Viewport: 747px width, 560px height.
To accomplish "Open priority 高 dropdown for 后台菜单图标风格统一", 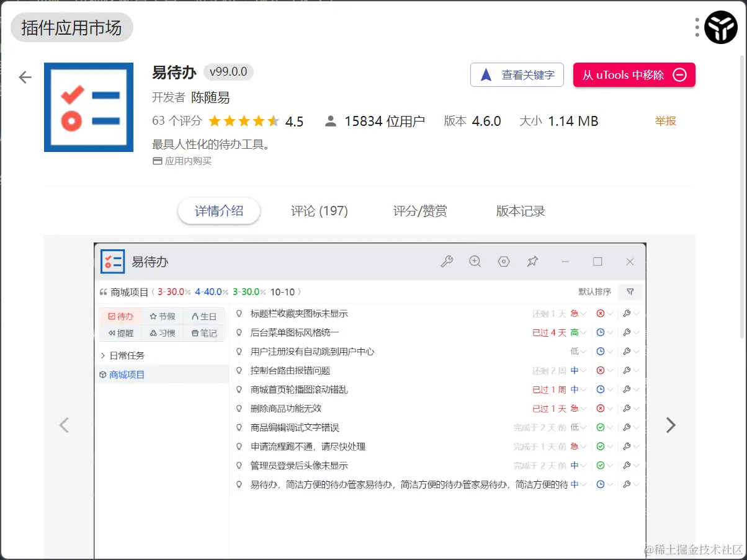I will [578, 333].
